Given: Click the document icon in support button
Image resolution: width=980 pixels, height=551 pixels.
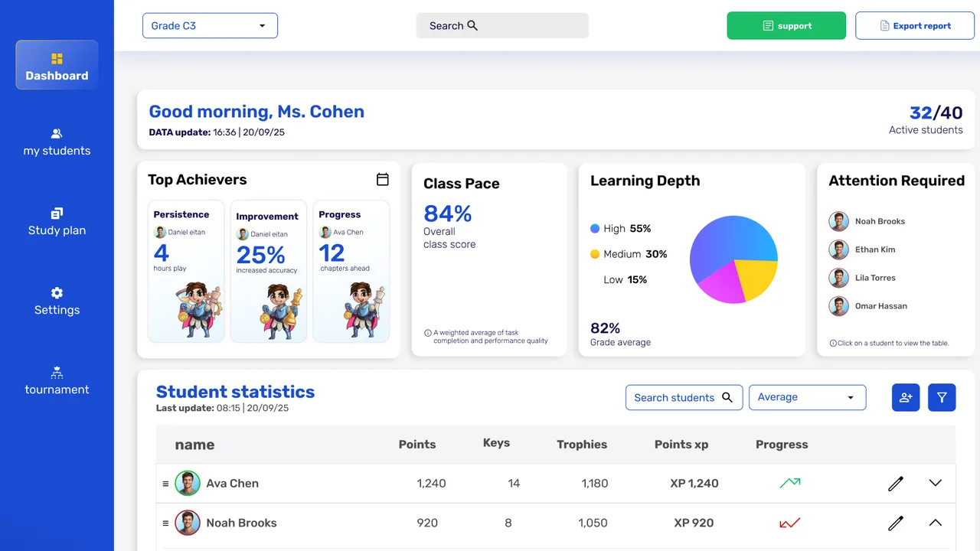Looking at the screenshot, I should (x=768, y=26).
